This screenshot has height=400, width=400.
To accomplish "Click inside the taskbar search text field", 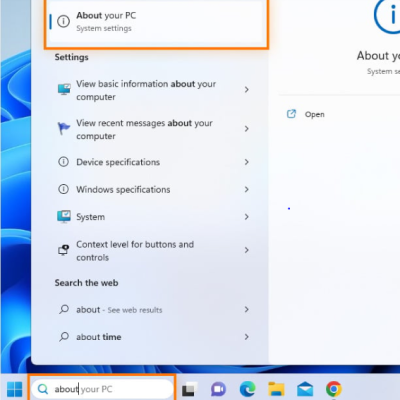I will tap(103, 389).
